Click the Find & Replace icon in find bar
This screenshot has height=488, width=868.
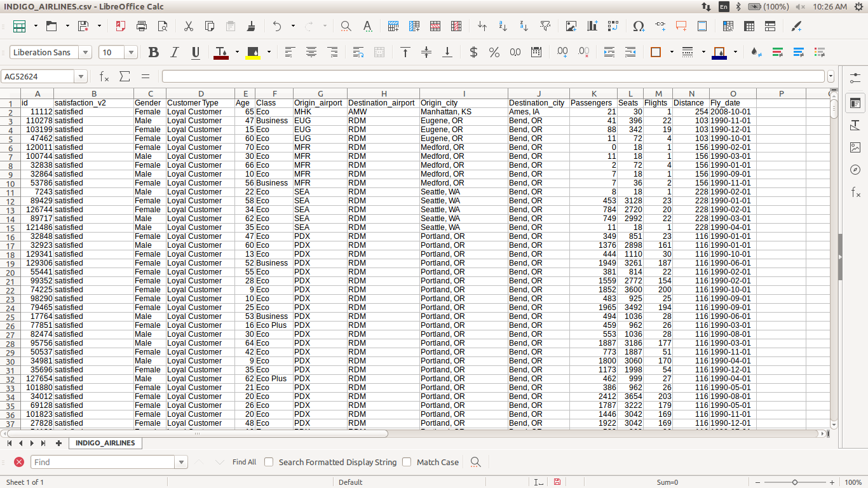(x=475, y=462)
